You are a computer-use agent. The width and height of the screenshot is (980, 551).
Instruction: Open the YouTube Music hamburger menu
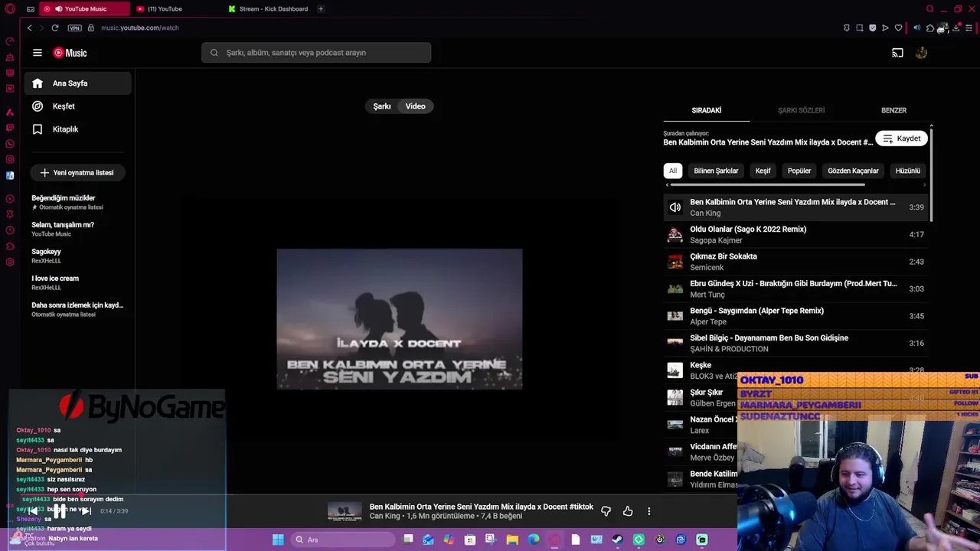37,53
